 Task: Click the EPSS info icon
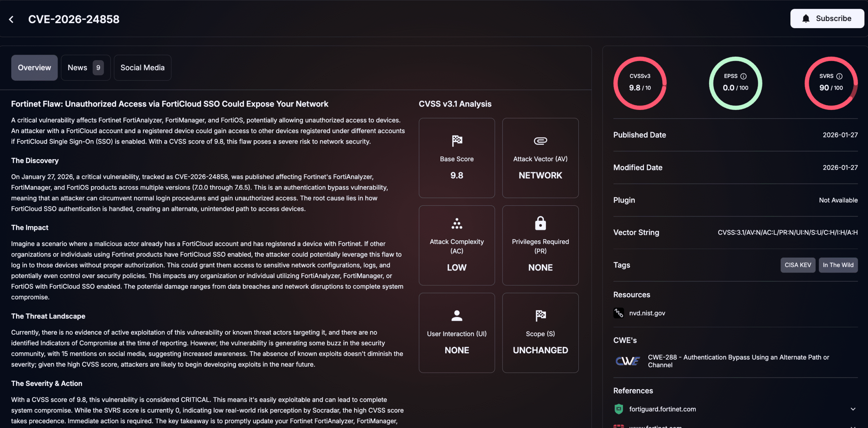[x=744, y=76]
